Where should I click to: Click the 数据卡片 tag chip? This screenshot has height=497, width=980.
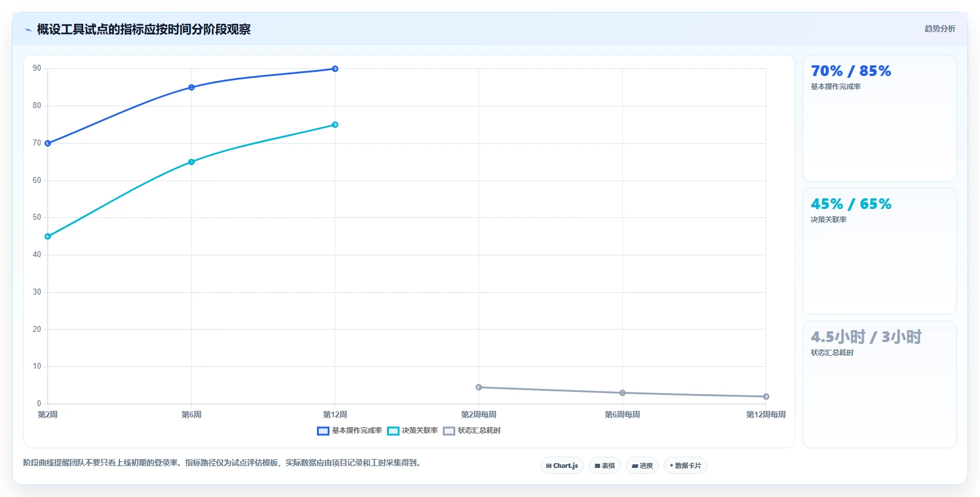point(686,466)
